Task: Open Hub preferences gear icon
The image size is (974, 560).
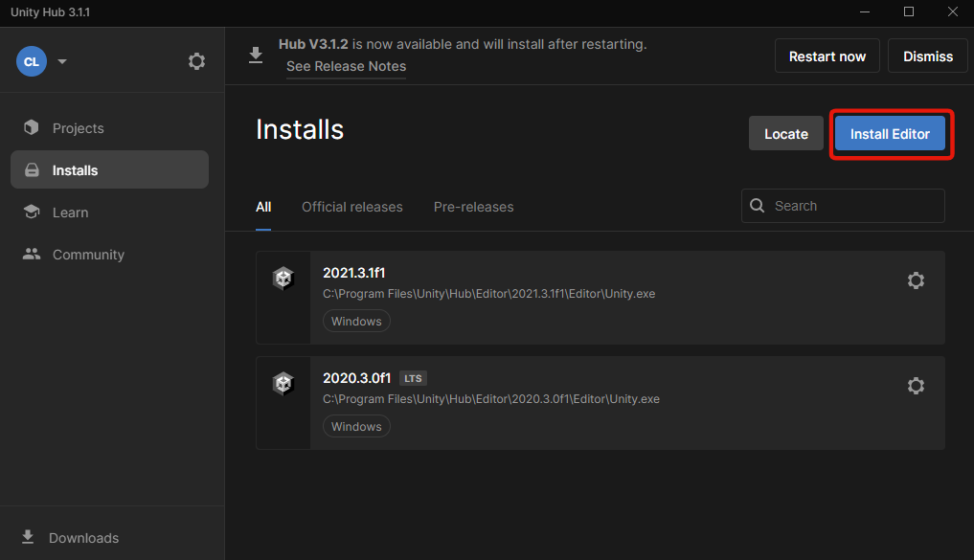Action: point(196,61)
